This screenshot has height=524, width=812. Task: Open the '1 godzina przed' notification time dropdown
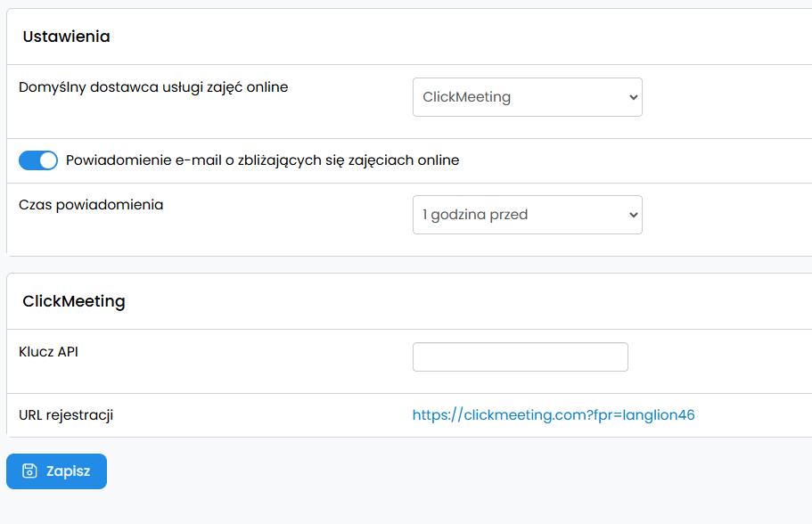coord(527,215)
